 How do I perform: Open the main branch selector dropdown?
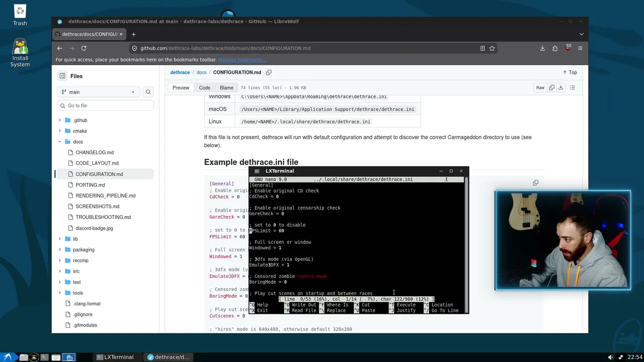[x=99, y=92]
